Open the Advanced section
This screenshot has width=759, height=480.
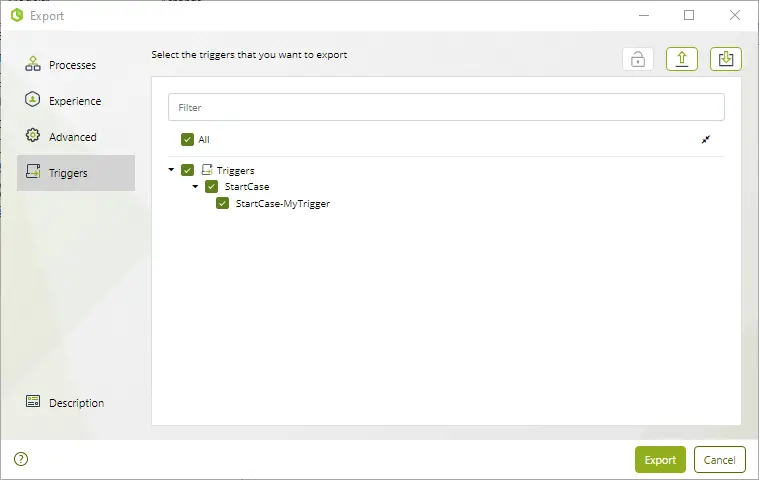[x=76, y=137]
